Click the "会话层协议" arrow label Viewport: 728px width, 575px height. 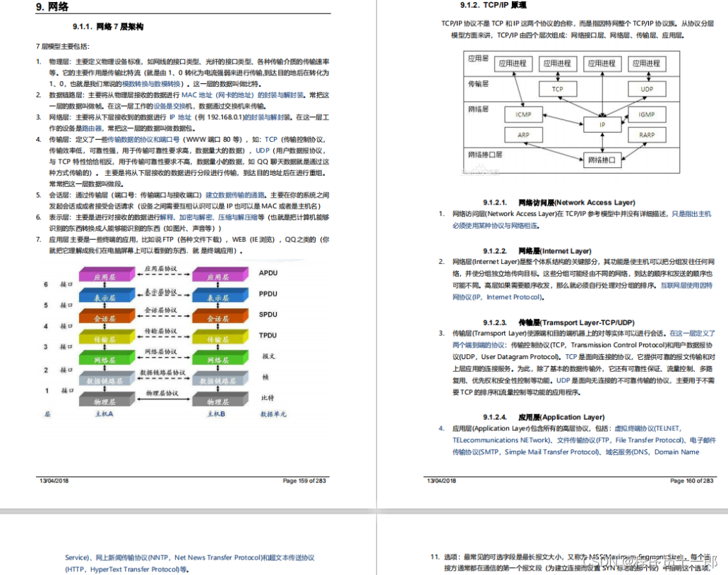pos(161,310)
